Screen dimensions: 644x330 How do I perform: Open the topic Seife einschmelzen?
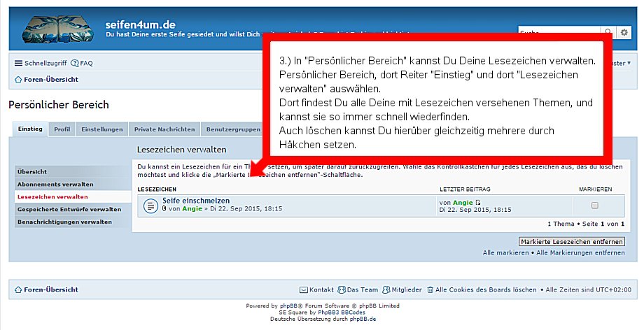tap(196, 201)
